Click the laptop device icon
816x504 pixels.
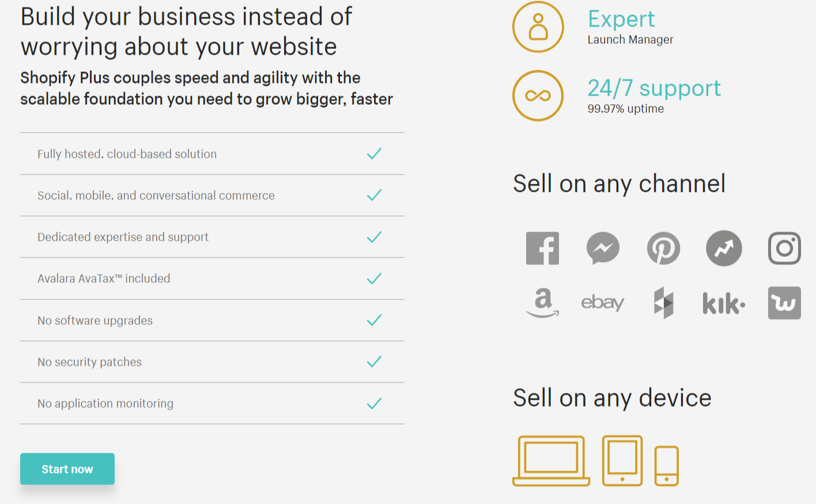pyautogui.click(x=551, y=461)
